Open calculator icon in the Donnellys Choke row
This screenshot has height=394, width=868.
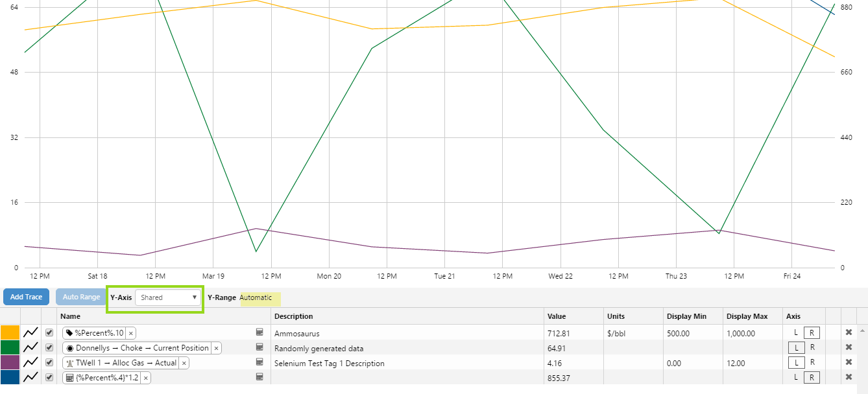(259, 348)
